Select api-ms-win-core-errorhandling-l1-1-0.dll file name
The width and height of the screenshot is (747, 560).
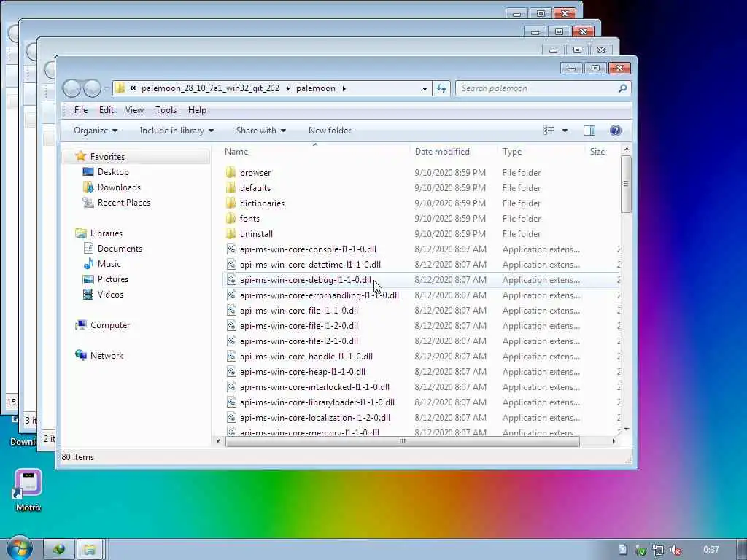(x=320, y=295)
